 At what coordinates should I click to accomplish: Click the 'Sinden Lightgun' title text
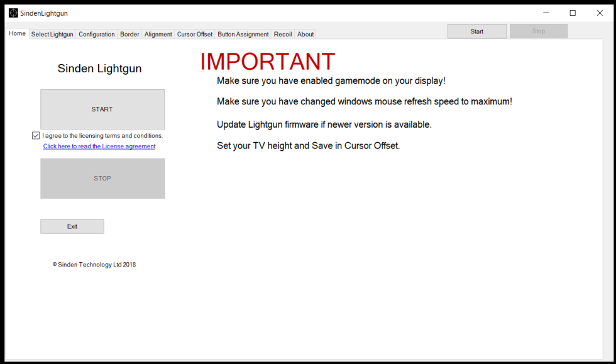[x=99, y=69]
